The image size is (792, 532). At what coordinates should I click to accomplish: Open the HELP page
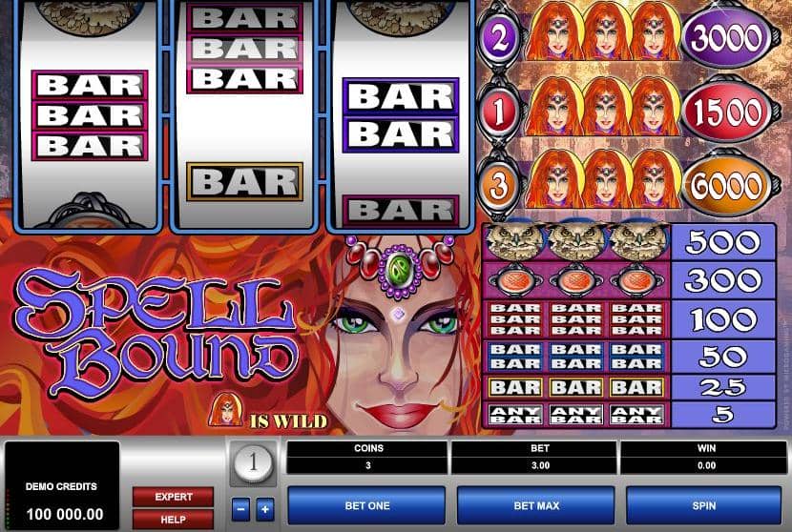pos(174,519)
